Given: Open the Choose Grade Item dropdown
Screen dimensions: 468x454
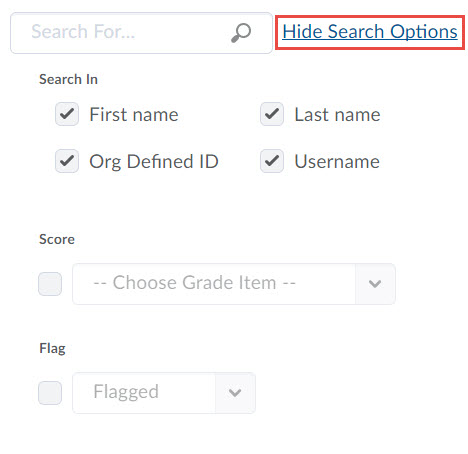Looking at the screenshot, I should click(234, 284).
